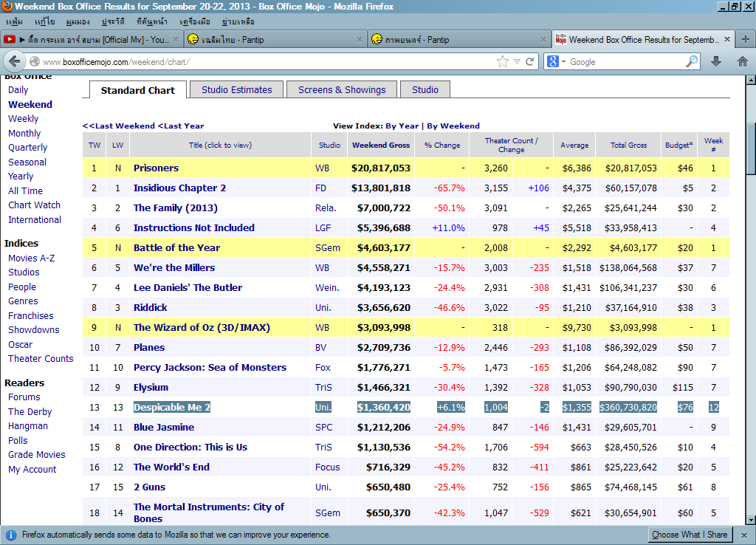Switch to the เฉลิมไทย - Pantip tab

pos(276,40)
